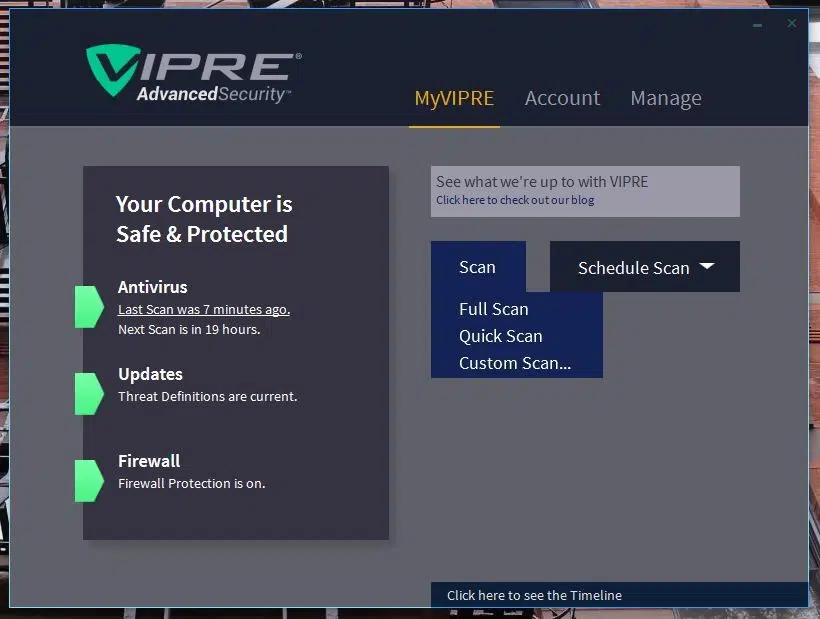Click the 'Firewall Protection is on.' text
Screen dimensions: 820x619
191,484
